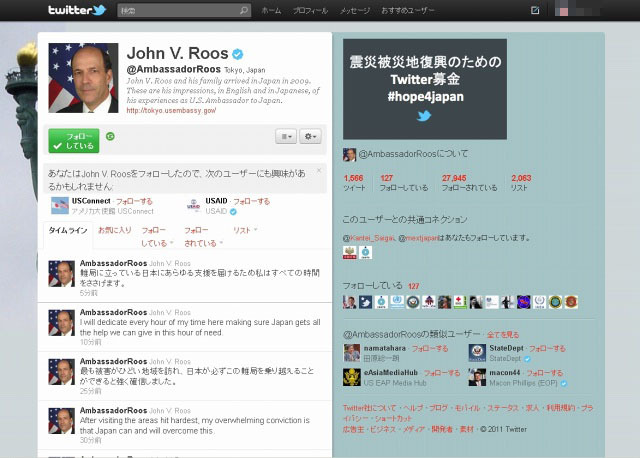Open the 2,063 リスト count
This screenshot has width=640, height=458.
(x=521, y=183)
